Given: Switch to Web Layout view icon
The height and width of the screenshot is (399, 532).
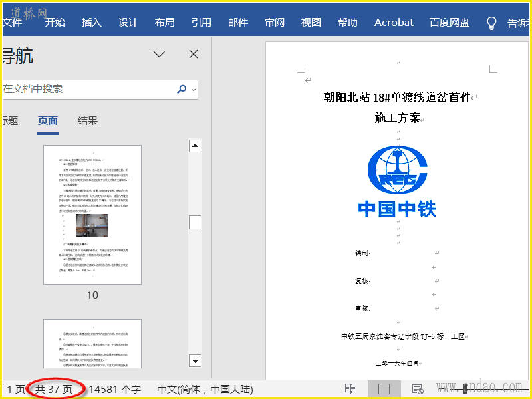Looking at the screenshot, I should point(418,389).
